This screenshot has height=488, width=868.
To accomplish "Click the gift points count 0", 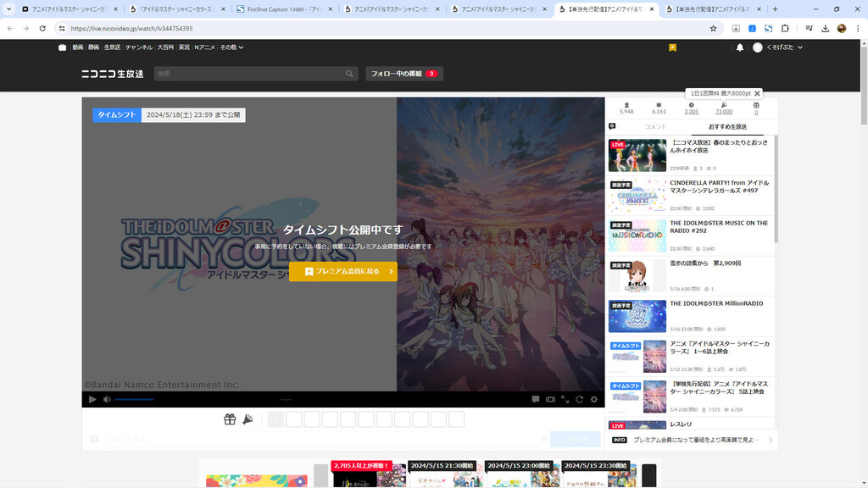I will point(756,112).
